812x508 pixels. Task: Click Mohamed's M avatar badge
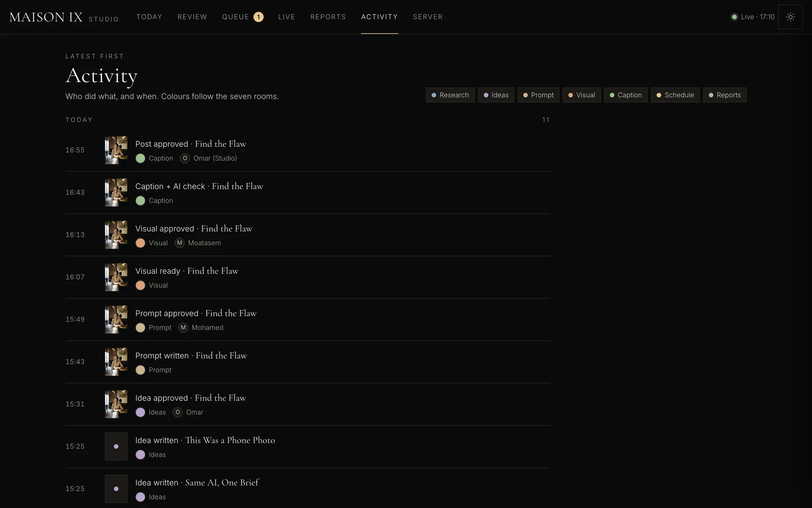pyautogui.click(x=183, y=328)
